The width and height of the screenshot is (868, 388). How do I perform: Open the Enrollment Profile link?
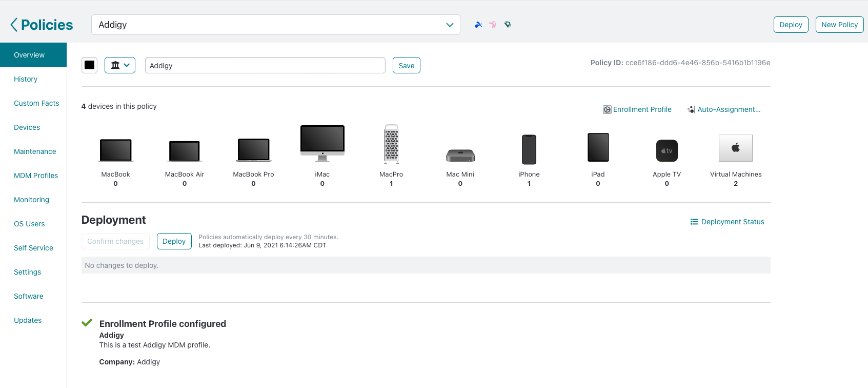click(642, 109)
